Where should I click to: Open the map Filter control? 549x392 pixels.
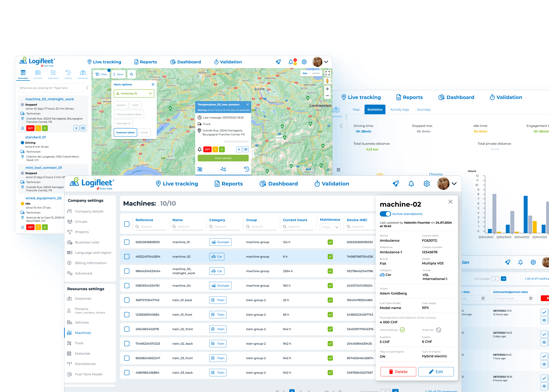click(101, 74)
